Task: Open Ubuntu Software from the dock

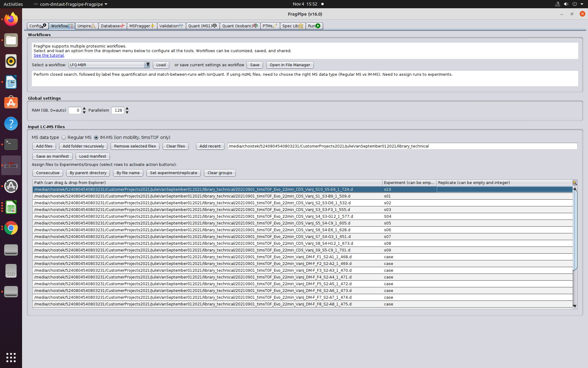Action: (11, 103)
